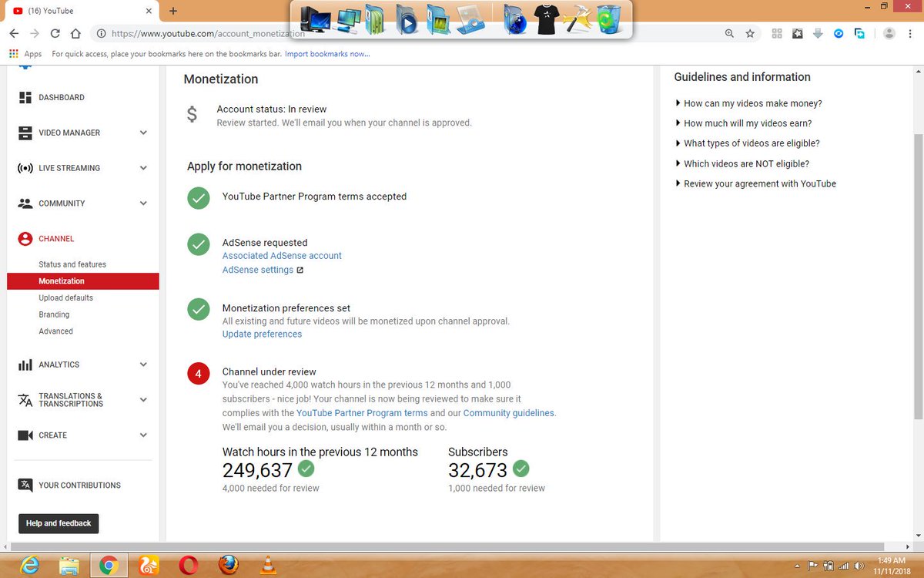Expand 'Which videos are NOT eligible?'
The image size is (924, 578).
742,163
